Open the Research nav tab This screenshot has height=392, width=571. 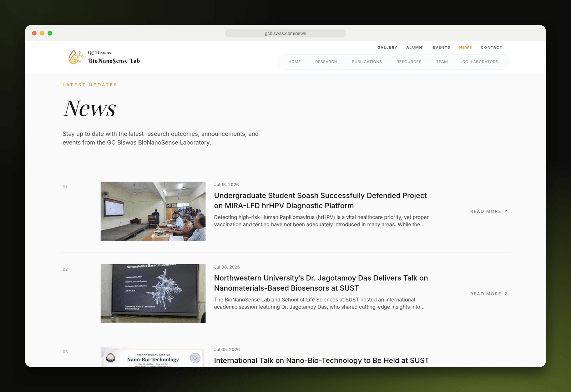[x=326, y=62]
